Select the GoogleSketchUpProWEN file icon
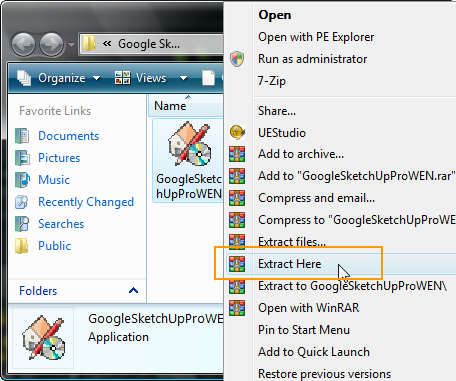This screenshot has width=456, height=381. pos(190,145)
